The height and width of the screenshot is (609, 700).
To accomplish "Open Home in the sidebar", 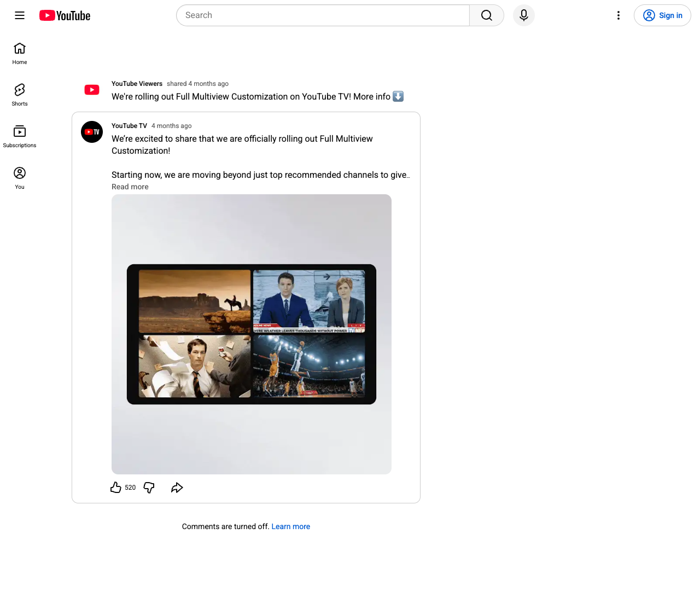I will [x=20, y=54].
